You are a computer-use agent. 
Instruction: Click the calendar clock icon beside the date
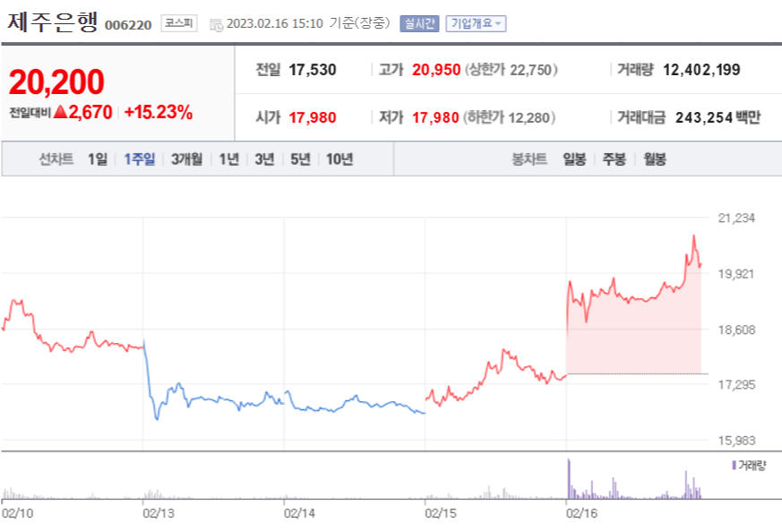pos(216,25)
